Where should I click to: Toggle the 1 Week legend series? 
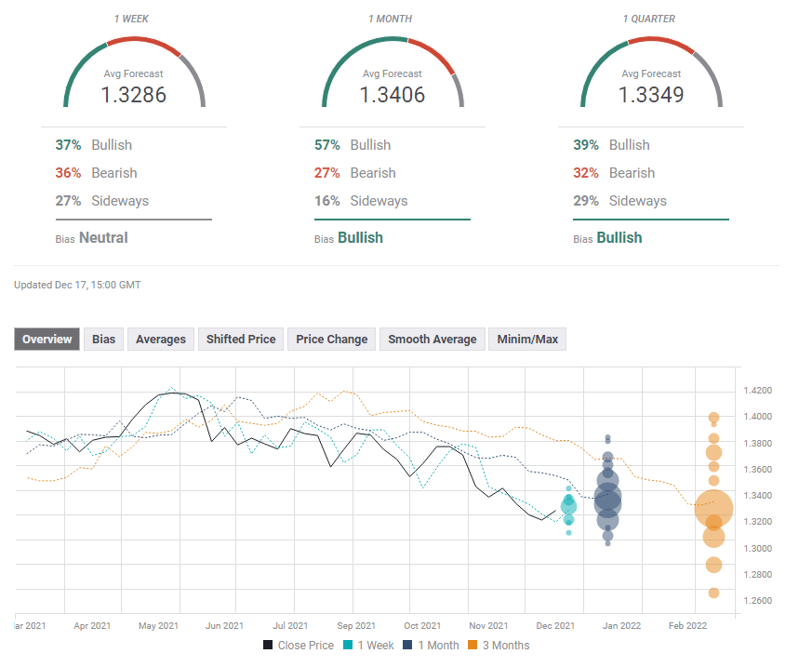368,645
